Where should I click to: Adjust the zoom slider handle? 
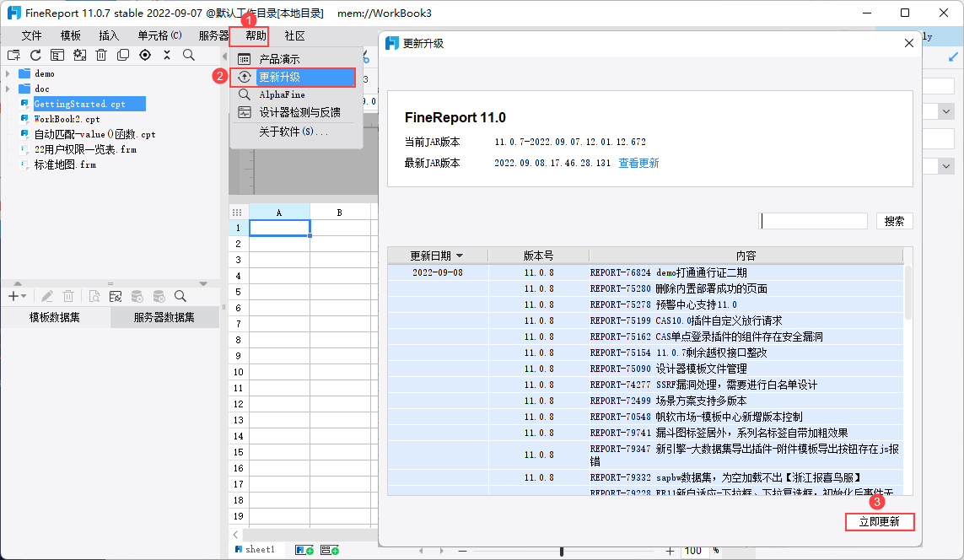[562, 552]
